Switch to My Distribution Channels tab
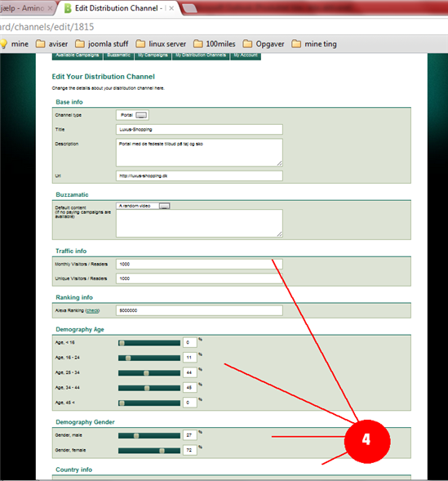Screen dimensions: 448x481 (x=201, y=56)
